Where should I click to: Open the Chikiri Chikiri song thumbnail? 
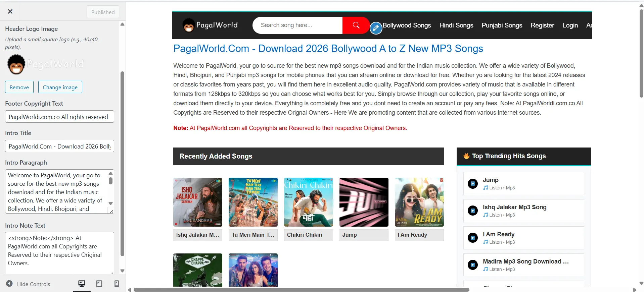(308, 202)
